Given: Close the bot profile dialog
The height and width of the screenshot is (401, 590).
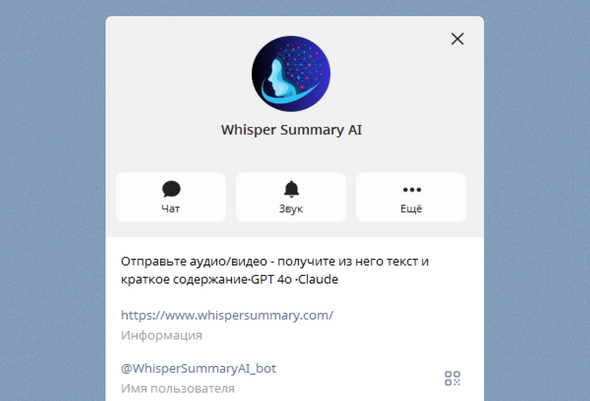Looking at the screenshot, I should [457, 39].
